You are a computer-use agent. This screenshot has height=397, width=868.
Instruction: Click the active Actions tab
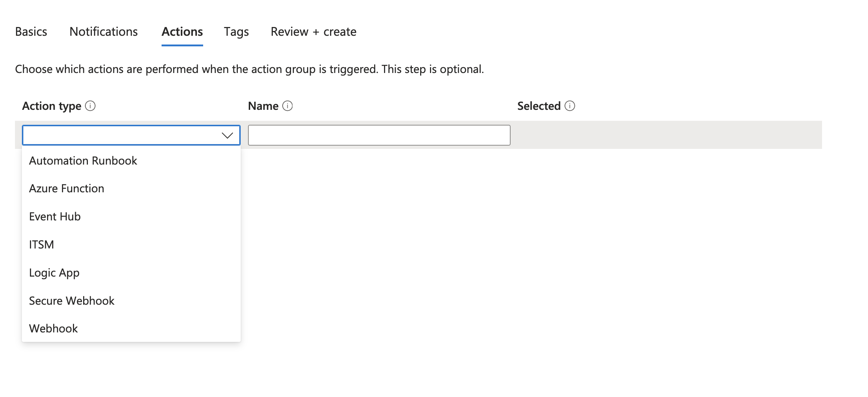click(182, 32)
